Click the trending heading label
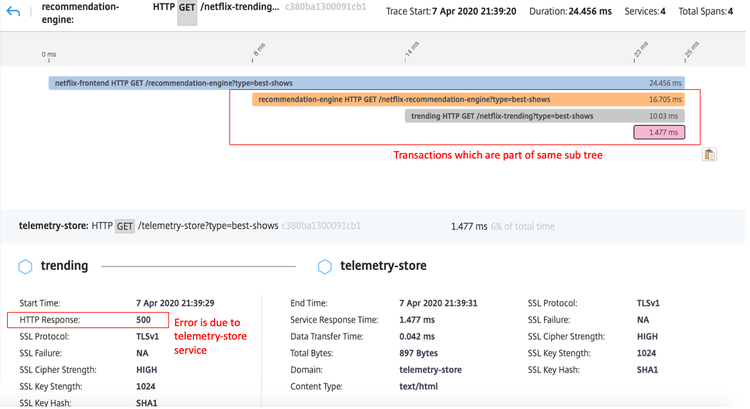 click(65, 265)
